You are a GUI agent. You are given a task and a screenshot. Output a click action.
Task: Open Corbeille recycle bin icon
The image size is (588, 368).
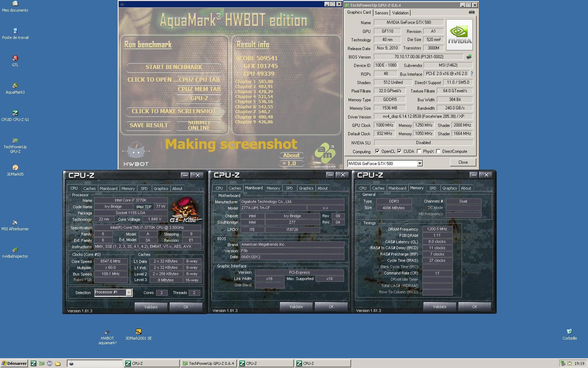569,334
